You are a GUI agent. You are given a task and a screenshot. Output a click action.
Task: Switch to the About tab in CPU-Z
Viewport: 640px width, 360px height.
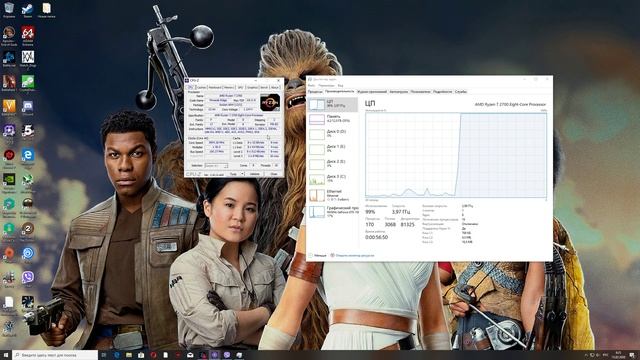(276, 87)
